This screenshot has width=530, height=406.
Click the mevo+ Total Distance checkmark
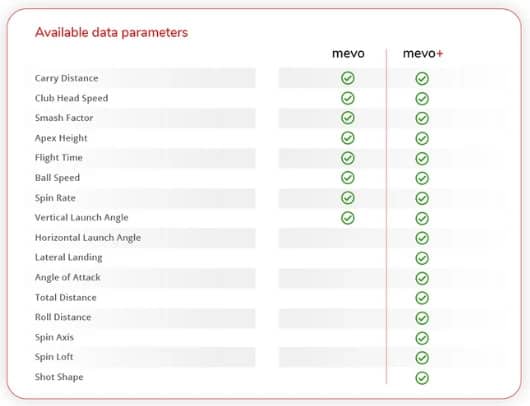coord(422,298)
